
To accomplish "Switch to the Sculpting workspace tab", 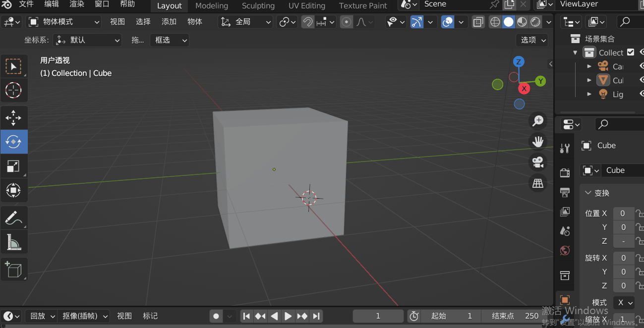I will click(x=258, y=6).
